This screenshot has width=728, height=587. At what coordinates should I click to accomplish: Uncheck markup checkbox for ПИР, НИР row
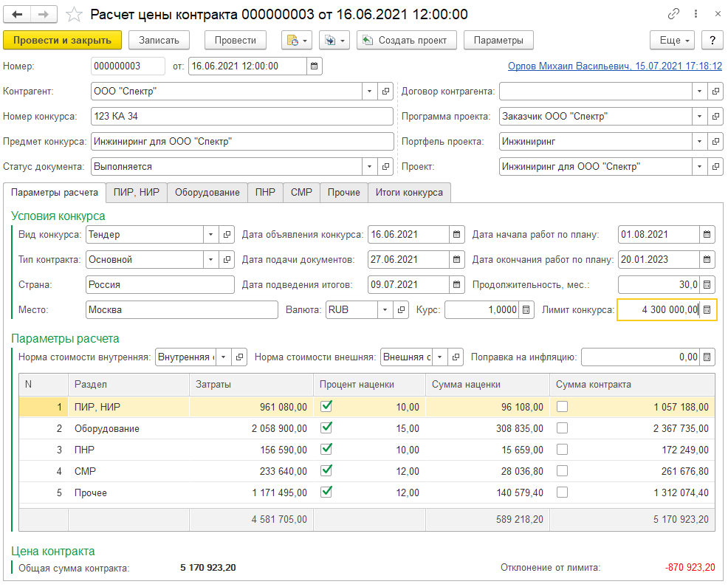326,406
